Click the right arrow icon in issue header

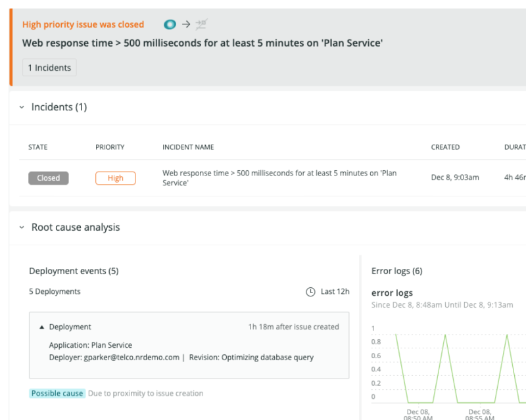tap(186, 24)
